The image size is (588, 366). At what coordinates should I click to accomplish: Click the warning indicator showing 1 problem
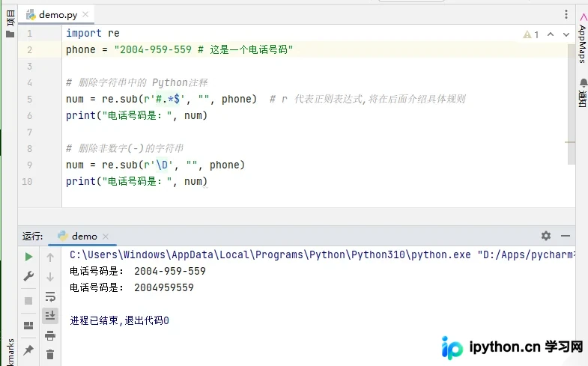click(x=530, y=34)
